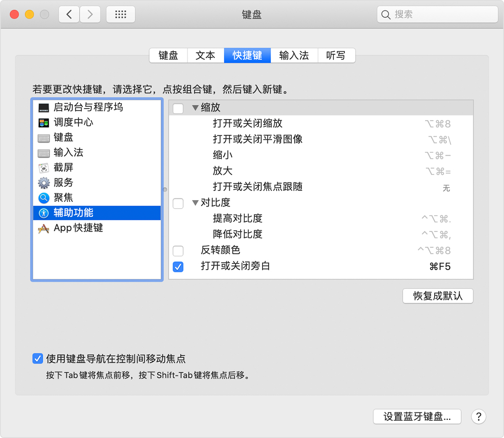This screenshot has height=438, width=504.
Task: Open 调度中心 shortcuts via its sidebar icon
Action: tap(44, 123)
